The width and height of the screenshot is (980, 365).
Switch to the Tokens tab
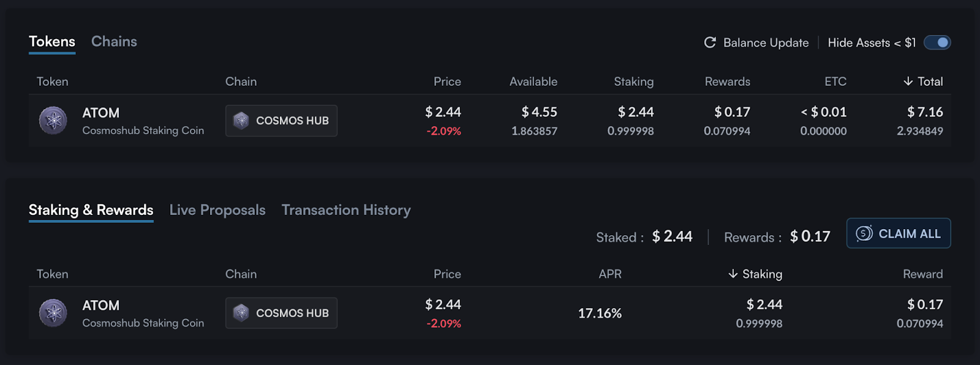point(51,41)
